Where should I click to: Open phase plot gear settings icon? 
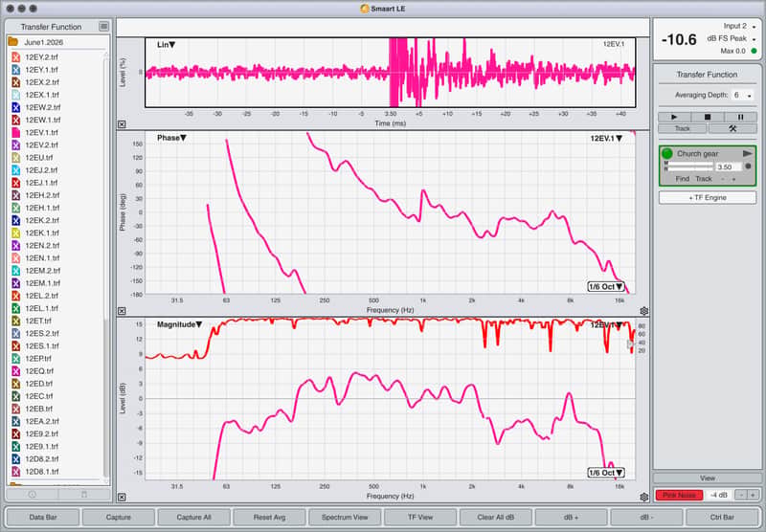click(x=643, y=311)
